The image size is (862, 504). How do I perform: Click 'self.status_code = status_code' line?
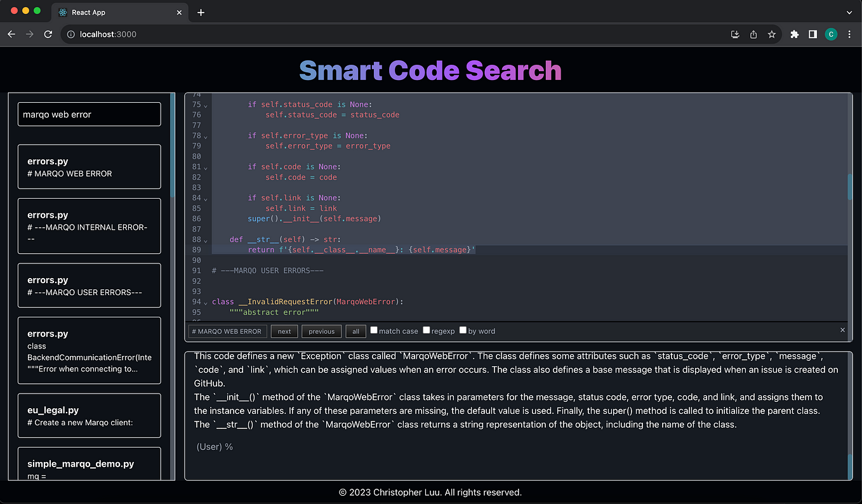333,115
